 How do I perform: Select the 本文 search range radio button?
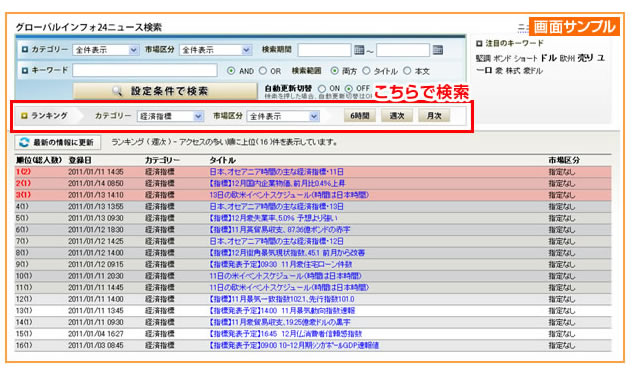point(407,71)
